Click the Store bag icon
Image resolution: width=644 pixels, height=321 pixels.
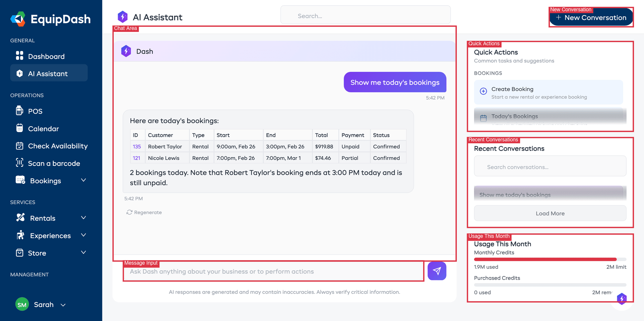click(20, 253)
